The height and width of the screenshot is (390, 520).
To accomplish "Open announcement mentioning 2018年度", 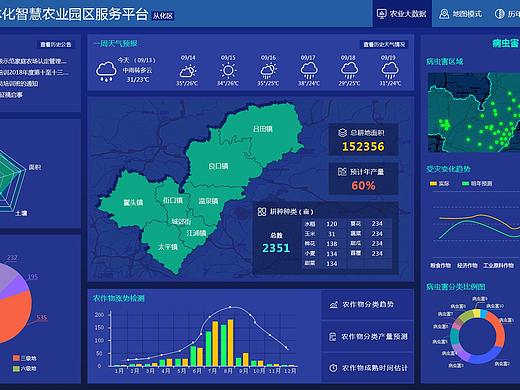I will pos(34,72).
